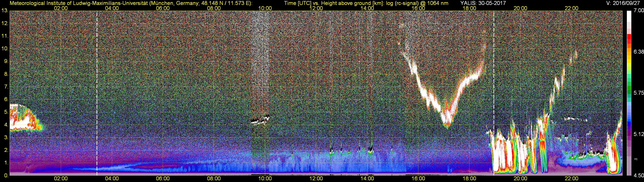The width and height of the screenshot is (644, 182).
Task: Click the 5.12 label on color scale
Action: [639, 134]
